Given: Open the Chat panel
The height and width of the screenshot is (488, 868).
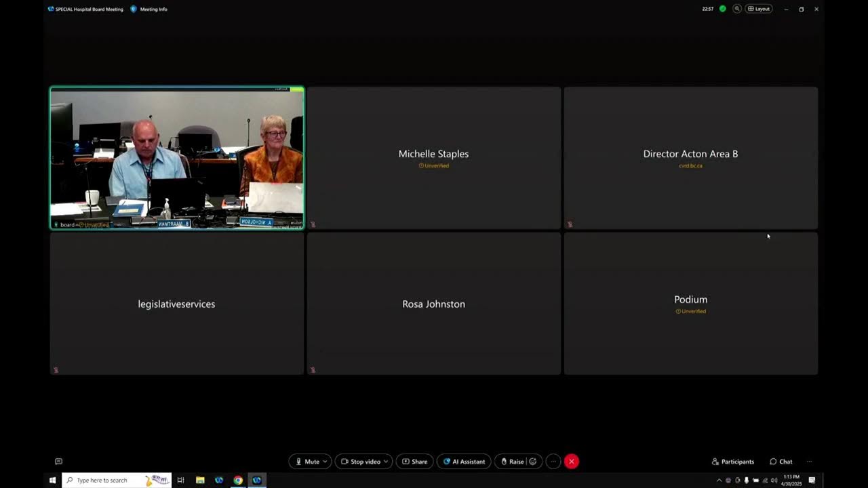Looking at the screenshot, I should pyautogui.click(x=781, y=462).
